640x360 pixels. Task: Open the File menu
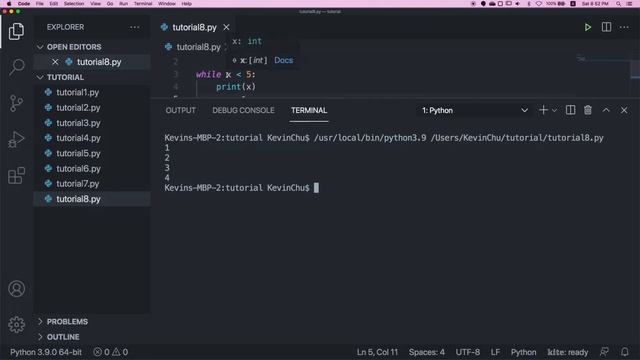click(x=40, y=4)
